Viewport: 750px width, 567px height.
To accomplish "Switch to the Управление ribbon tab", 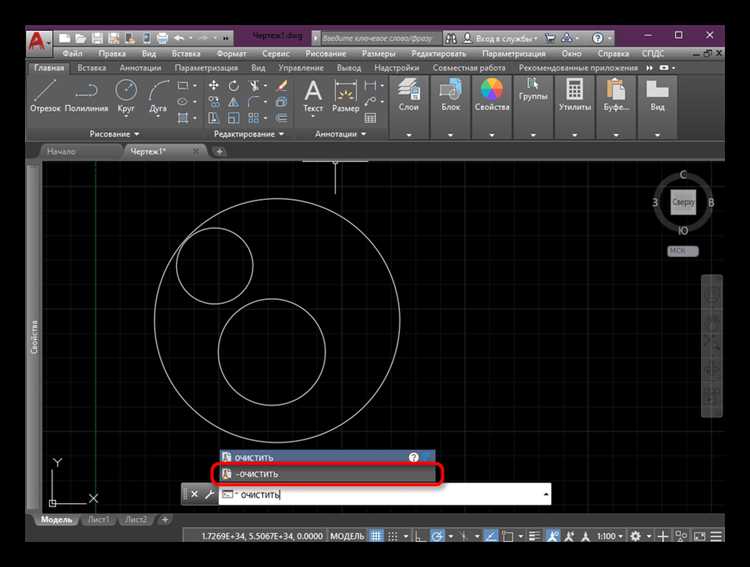I will coord(301,68).
